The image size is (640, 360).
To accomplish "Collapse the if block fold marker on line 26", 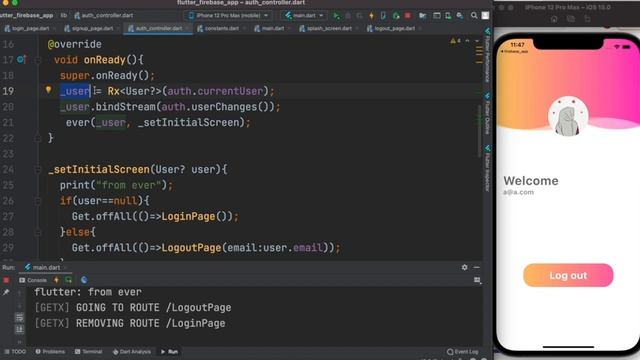I will tap(38, 201).
